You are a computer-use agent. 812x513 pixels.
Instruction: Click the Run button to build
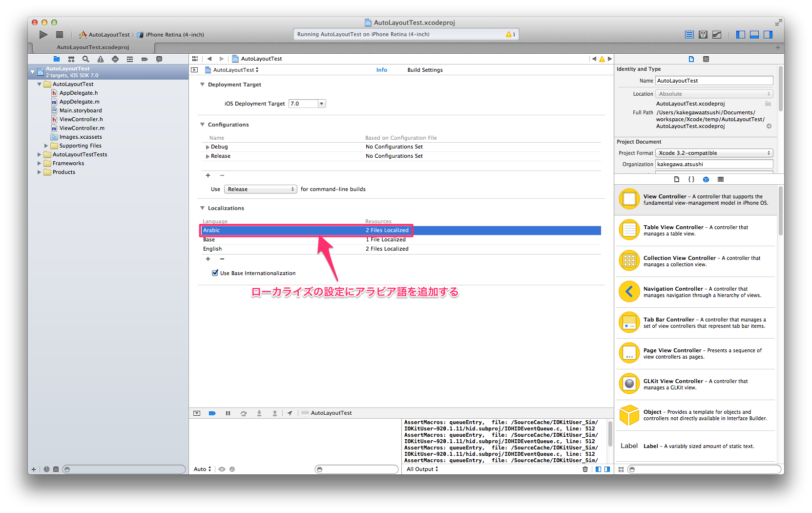tap(43, 34)
